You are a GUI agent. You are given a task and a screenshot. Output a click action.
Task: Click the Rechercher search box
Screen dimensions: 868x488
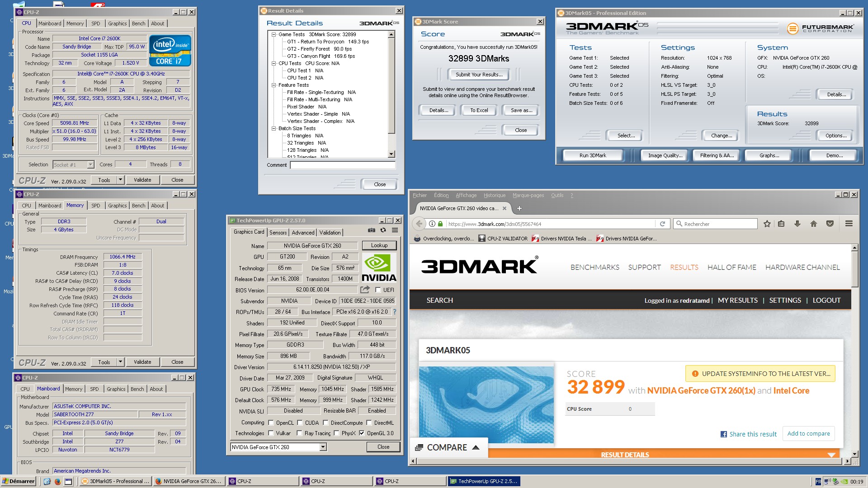(x=715, y=224)
